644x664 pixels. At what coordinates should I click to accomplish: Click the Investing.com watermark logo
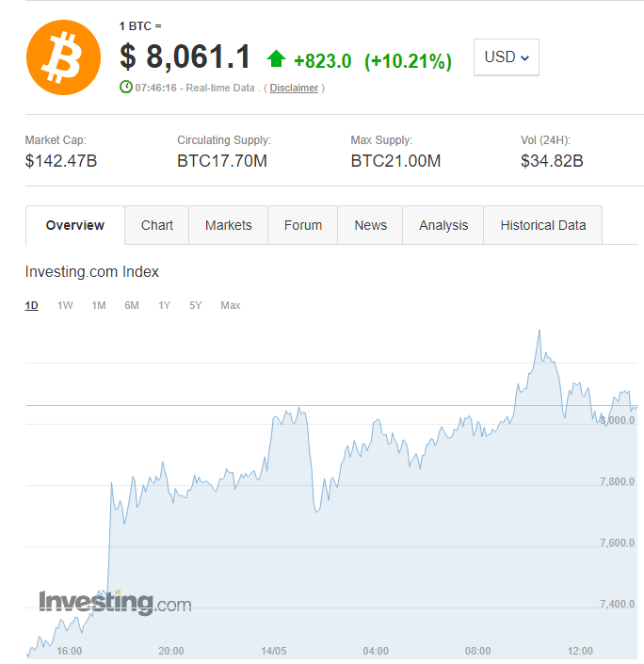[x=115, y=603]
